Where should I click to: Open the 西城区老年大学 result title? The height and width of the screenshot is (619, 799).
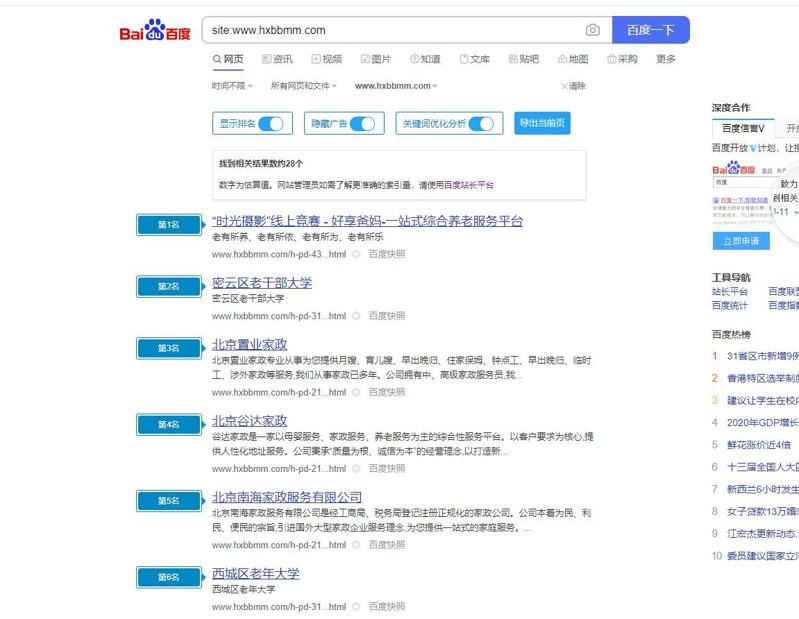(x=256, y=574)
